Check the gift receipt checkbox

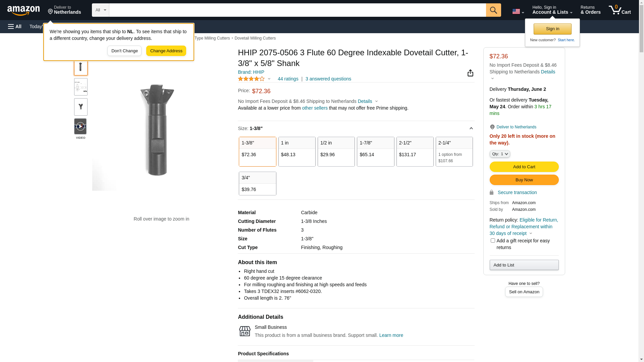[493, 240]
